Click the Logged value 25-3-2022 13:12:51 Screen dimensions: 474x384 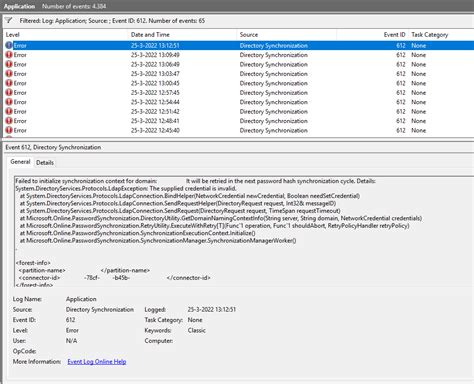(x=212, y=310)
